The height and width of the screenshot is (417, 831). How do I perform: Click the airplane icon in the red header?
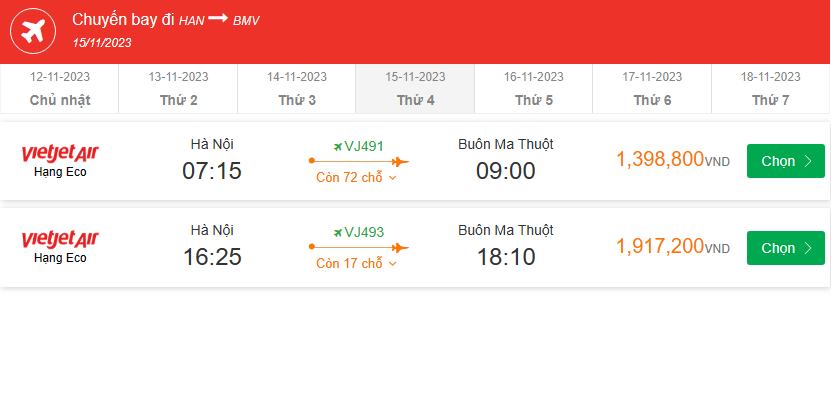(32, 30)
